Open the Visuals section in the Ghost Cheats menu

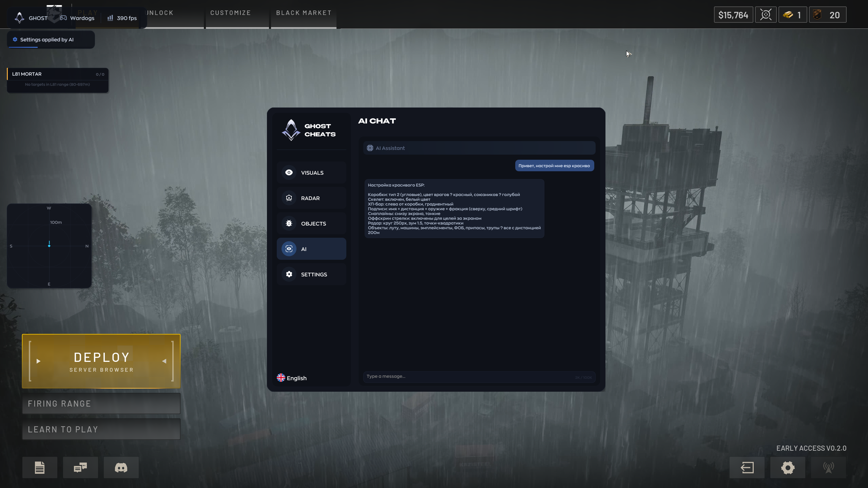click(311, 173)
